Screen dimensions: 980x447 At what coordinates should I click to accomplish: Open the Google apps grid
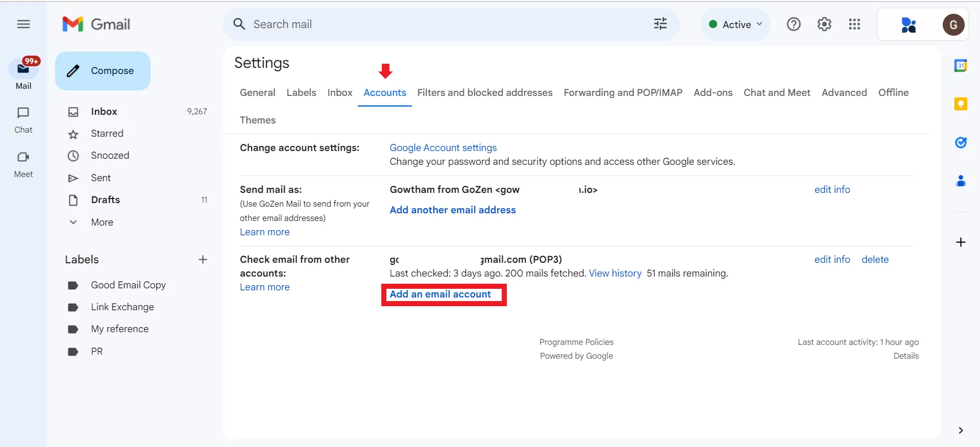(854, 24)
